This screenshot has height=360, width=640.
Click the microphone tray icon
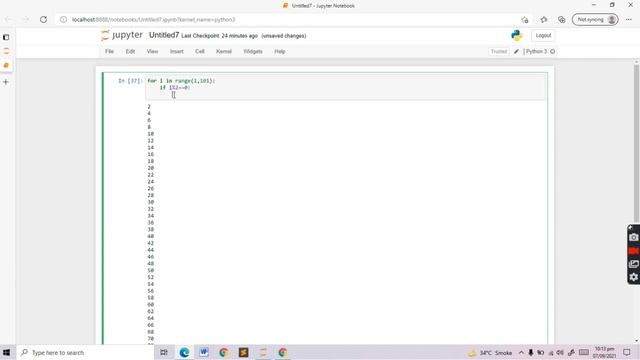pos(531,353)
